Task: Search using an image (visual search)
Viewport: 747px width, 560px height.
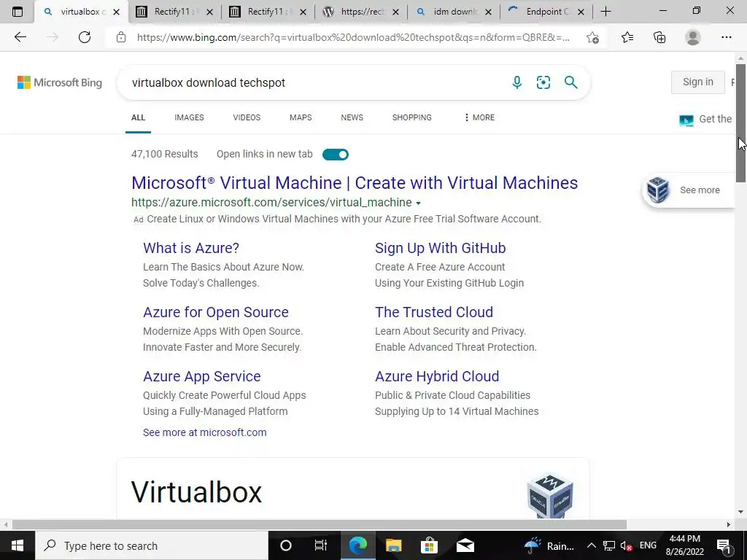Action: tap(543, 82)
